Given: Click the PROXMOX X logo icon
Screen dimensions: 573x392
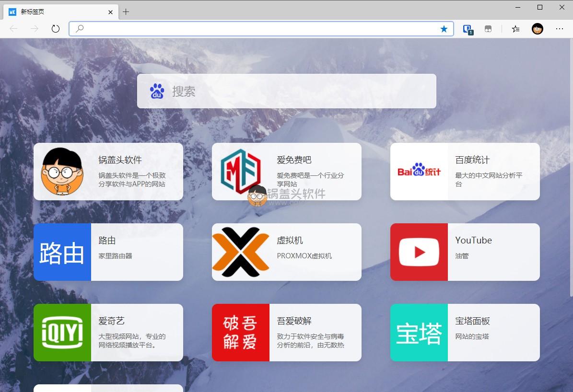Looking at the screenshot, I should point(240,252).
